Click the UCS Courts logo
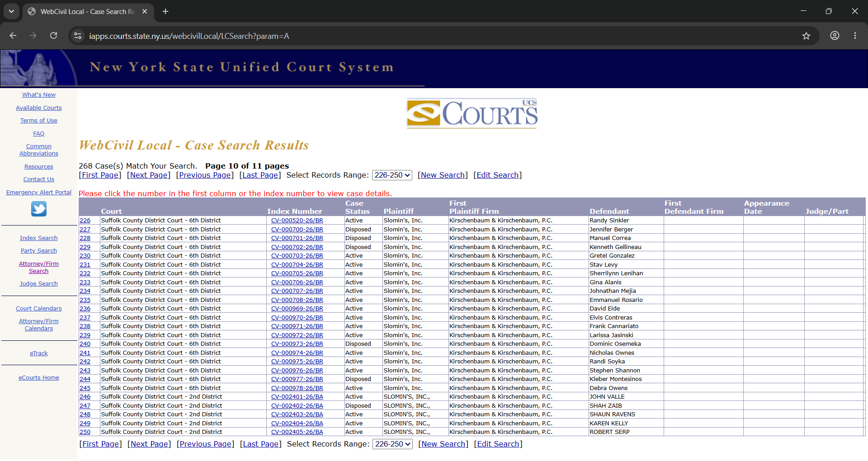The height and width of the screenshot is (461, 868). point(472,113)
